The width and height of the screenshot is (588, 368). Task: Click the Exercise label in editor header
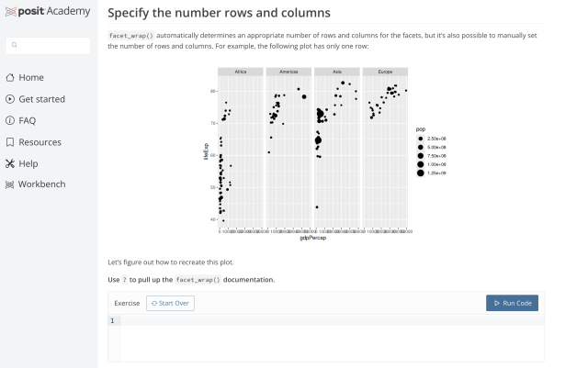pyautogui.click(x=127, y=303)
